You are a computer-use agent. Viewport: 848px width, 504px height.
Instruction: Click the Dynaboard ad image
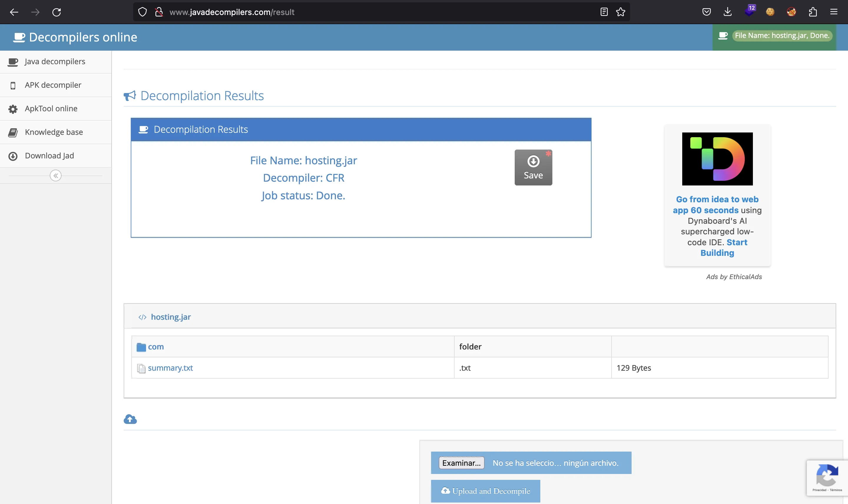click(717, 159)
